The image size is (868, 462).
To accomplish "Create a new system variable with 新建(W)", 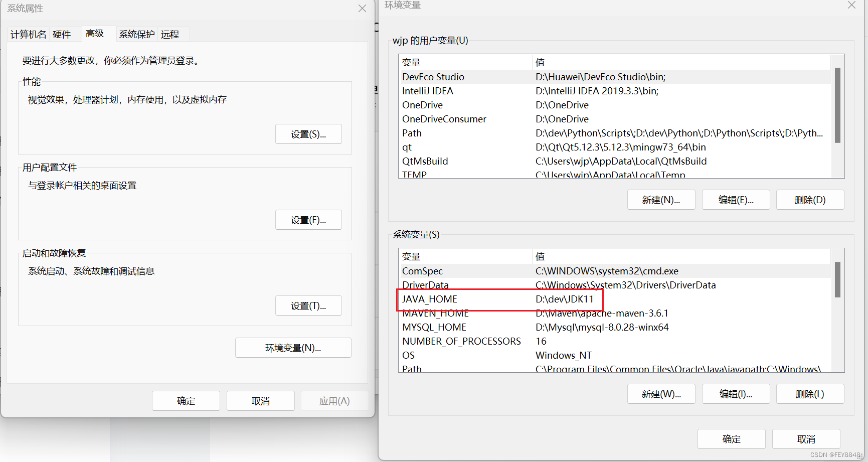I will [661, 393].
